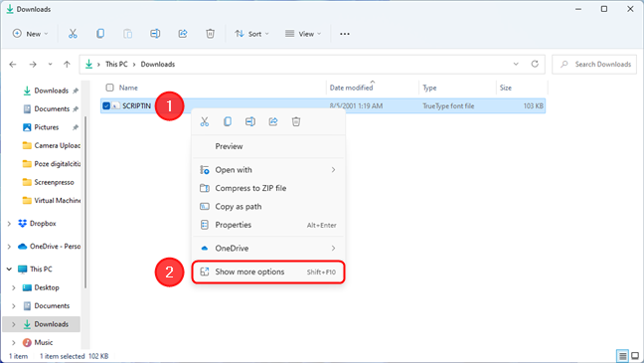Open the Screenpresso folder in sidebar
This screenshot has height=363, width=644.
(49, 182)
